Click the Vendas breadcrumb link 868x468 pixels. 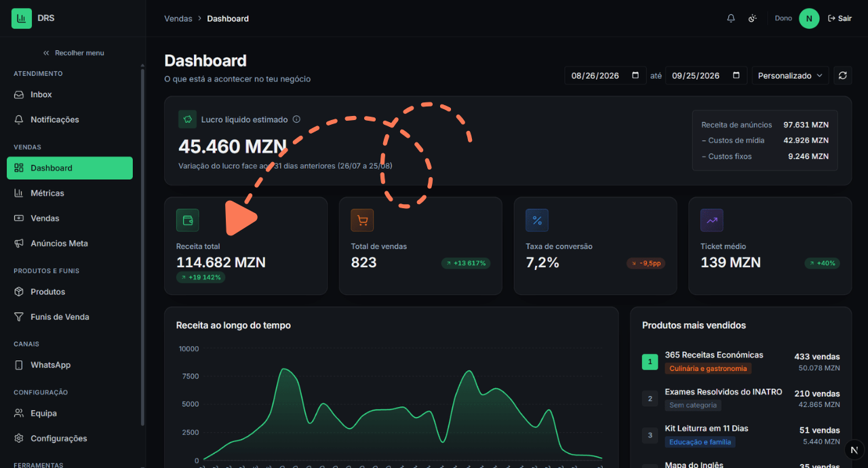178,18
